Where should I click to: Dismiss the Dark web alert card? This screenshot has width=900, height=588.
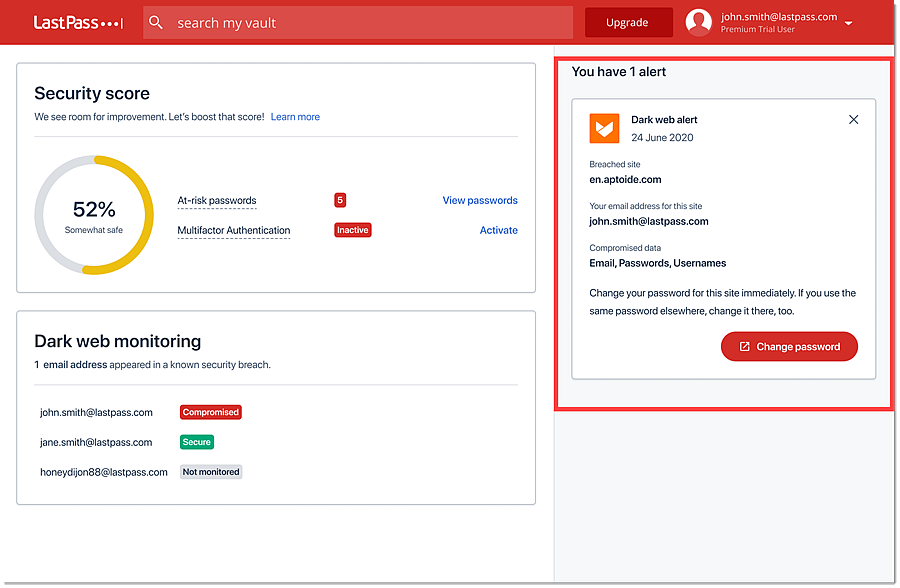(854, 119)
